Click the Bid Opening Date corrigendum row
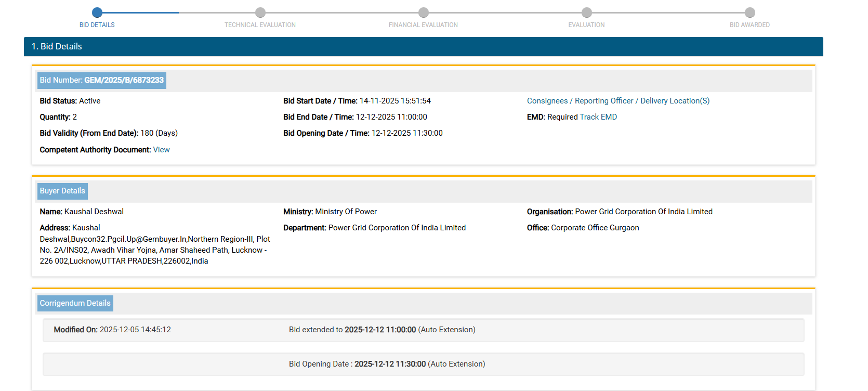Viewport: 868px width, 391px height. 423,364
